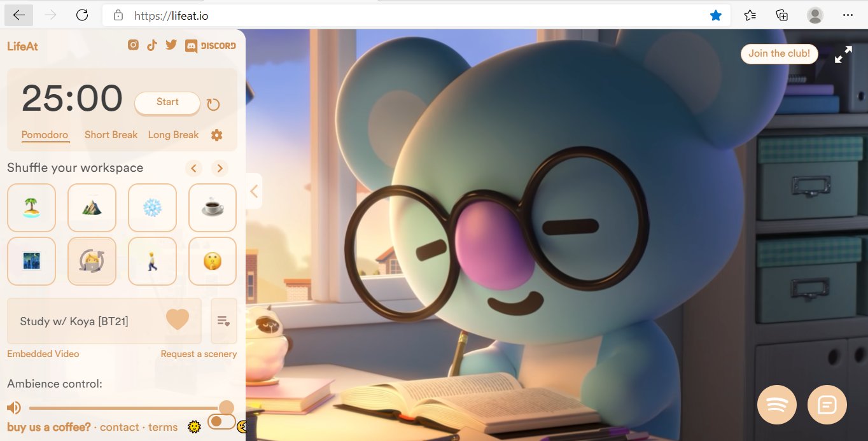
Task: Select the coffee cup cafe workspace
Action: point(213,207)
